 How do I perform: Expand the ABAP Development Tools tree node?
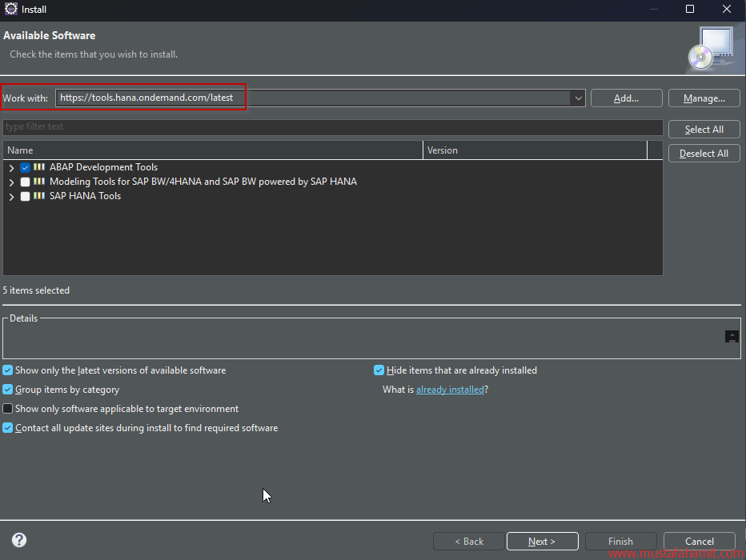tap(11, 168)
